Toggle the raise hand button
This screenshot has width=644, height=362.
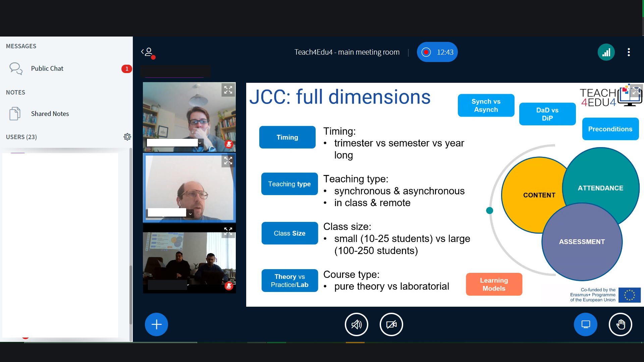[621, 324]
